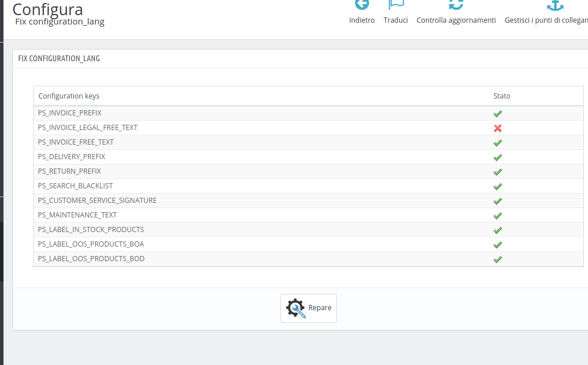Screen dimensions: 588x365
Task: Select the PS_MAINTENANCE_TEXT key text
Action: (x=78, y=215)
